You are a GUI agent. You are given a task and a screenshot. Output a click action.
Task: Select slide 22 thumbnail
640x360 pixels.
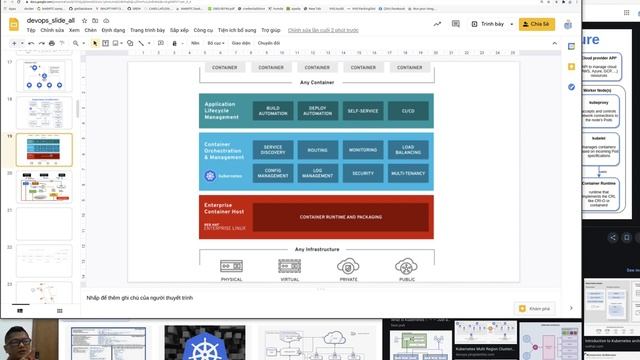pyautogui.click(x=44, y=261)
